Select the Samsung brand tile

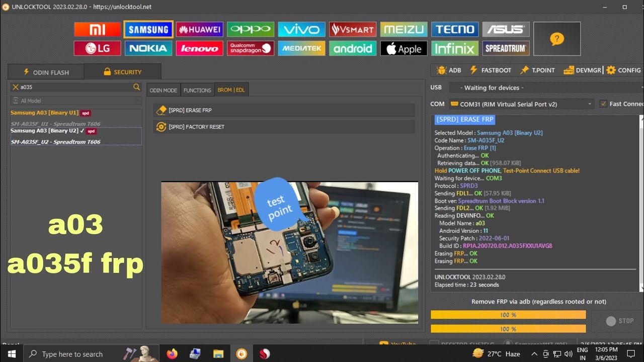(x=148, y=30)
